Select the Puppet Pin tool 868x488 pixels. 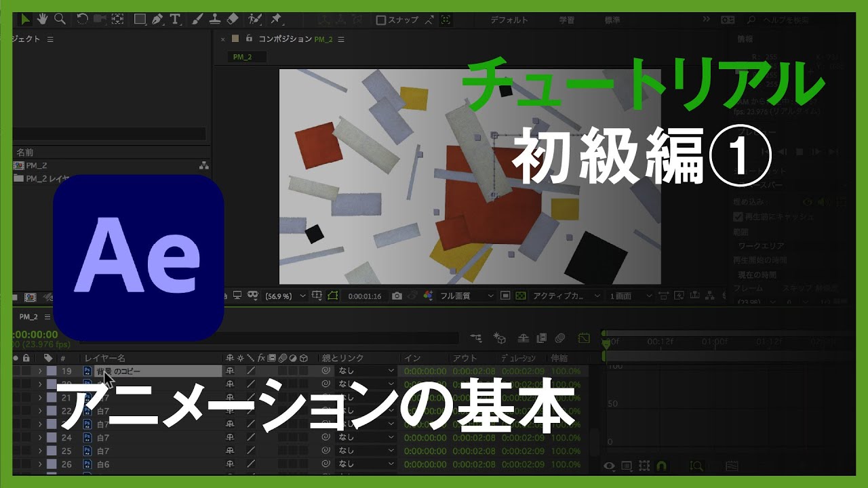(x=276, y=19)
